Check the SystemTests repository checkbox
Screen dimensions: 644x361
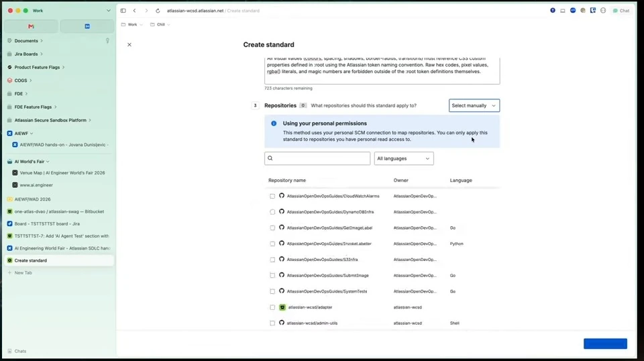pos(272,292)
